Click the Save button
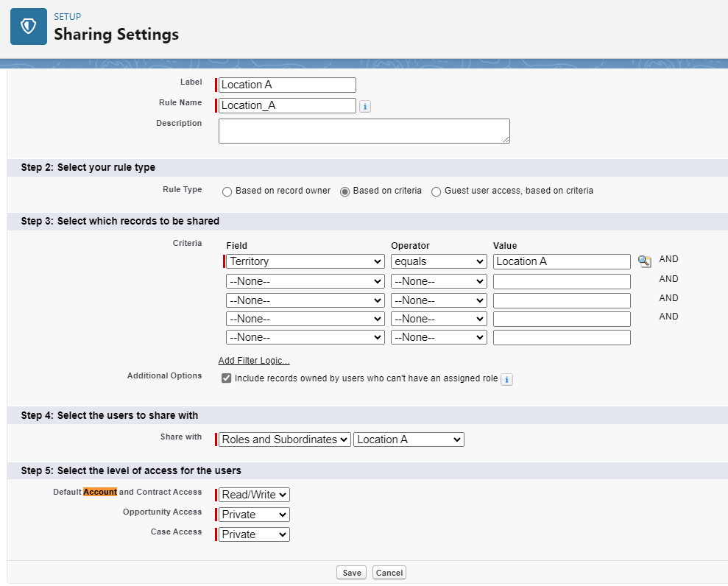 point(351,573)
